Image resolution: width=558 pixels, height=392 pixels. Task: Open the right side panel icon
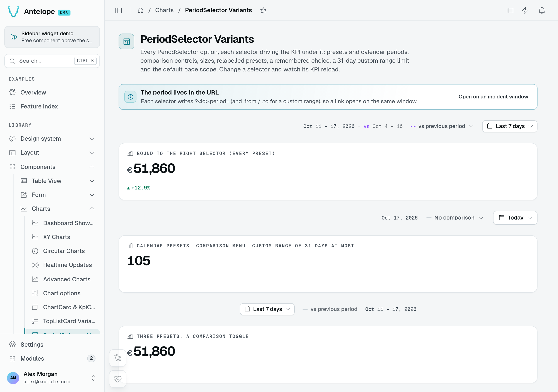pos(510,10)
